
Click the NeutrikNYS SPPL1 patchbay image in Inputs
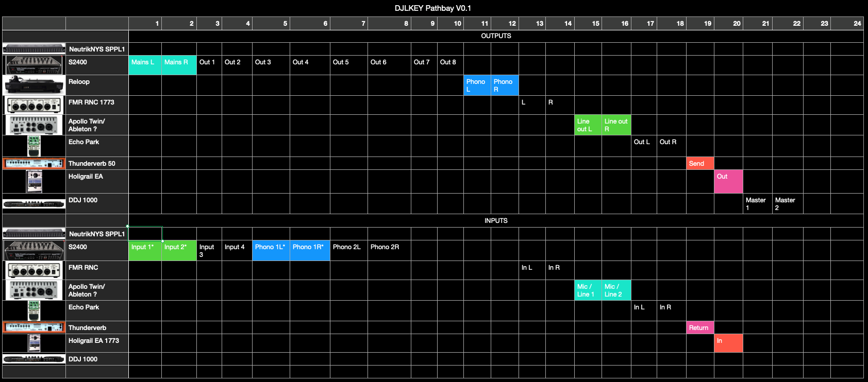coord(34,234)
